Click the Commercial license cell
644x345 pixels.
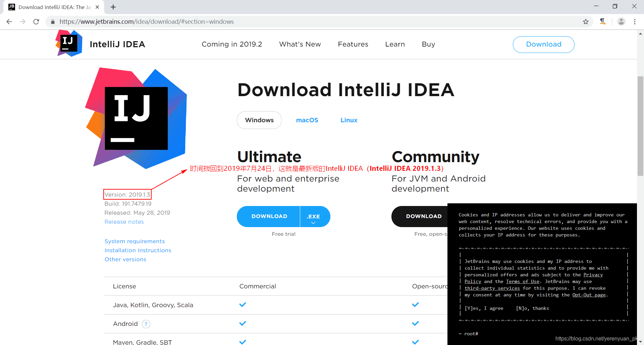tap(258, 286)
